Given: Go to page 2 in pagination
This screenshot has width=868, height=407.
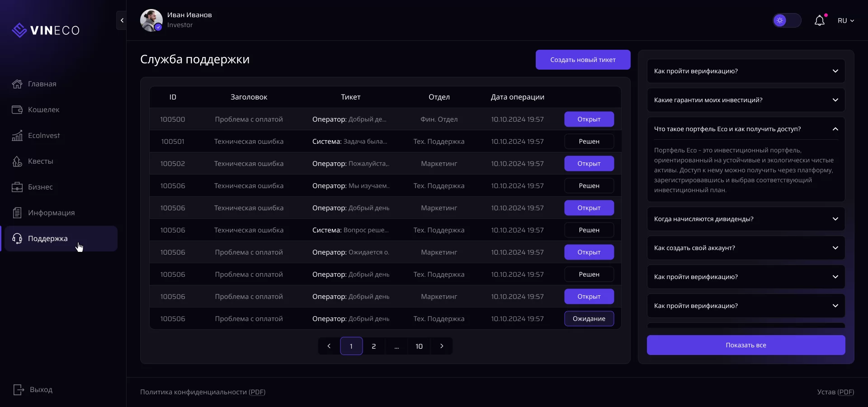Looking at the screenshot, I should (373, 346).
